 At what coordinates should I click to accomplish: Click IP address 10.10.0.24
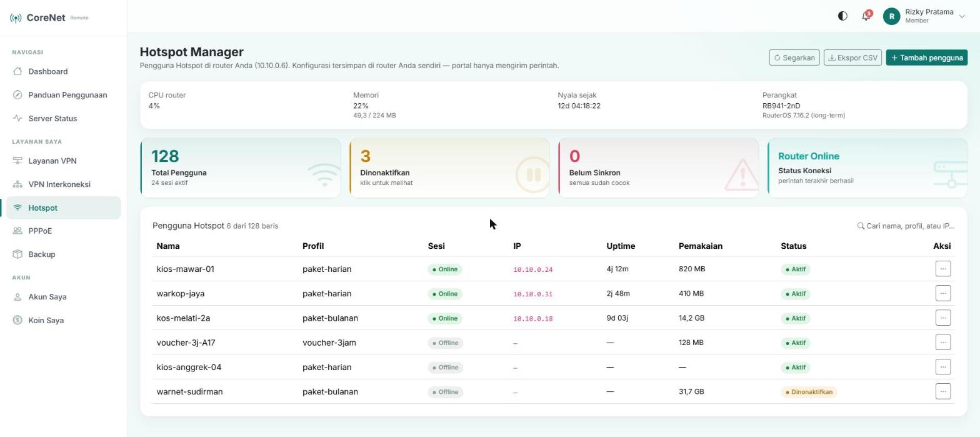click(x=532, y=269)
